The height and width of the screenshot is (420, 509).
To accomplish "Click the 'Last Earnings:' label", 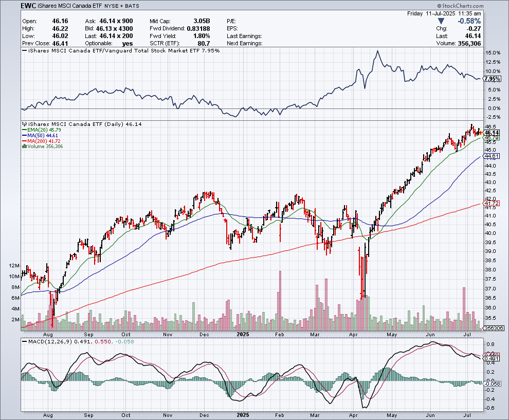I will click(x=244, y=36).
